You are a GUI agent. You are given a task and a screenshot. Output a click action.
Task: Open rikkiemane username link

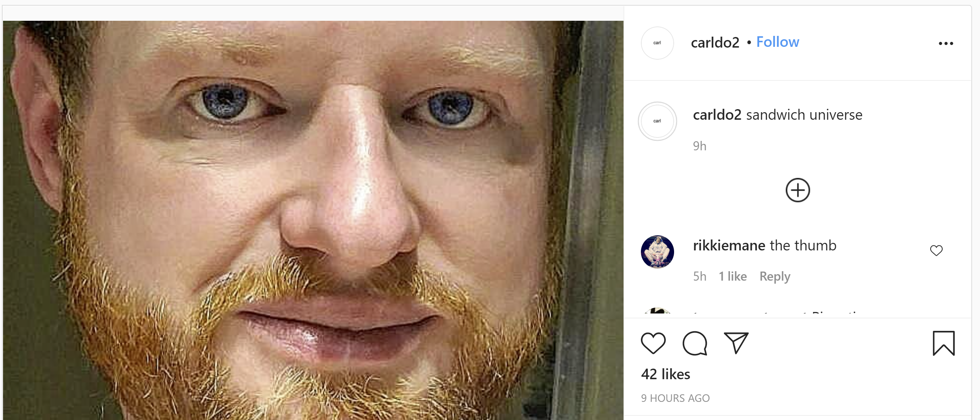(x=729, y=246)
